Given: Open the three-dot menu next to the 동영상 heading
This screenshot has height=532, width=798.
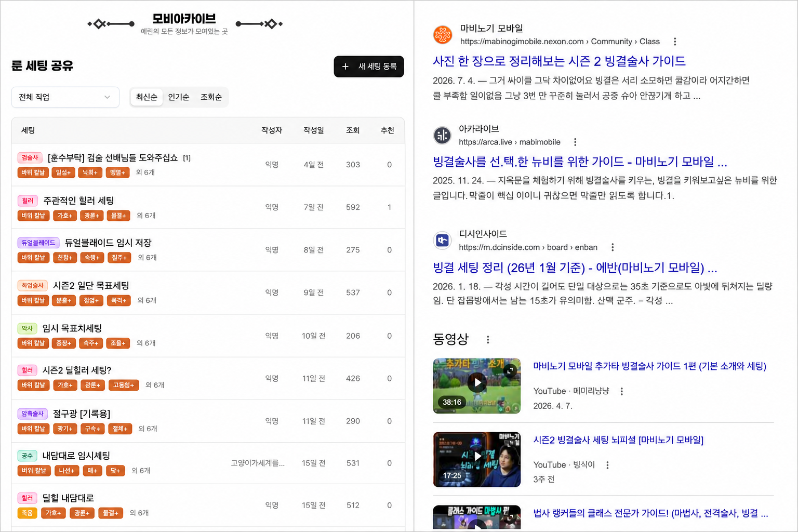Looking at the screenshot, I should pos(487,340).
